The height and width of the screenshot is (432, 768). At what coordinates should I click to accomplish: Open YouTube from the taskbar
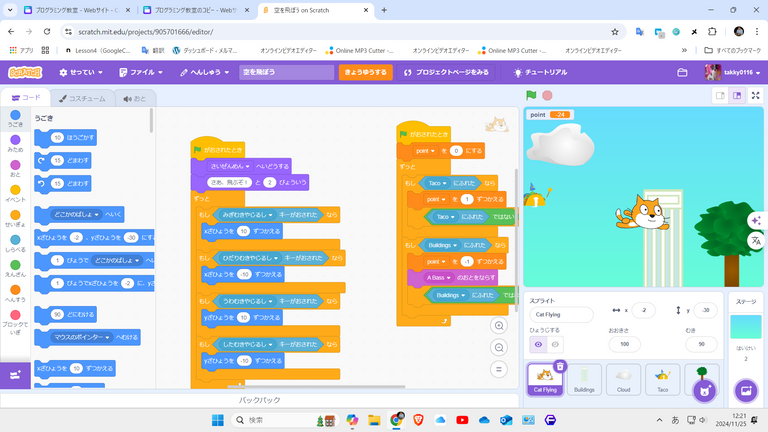[x=462, y=420]
